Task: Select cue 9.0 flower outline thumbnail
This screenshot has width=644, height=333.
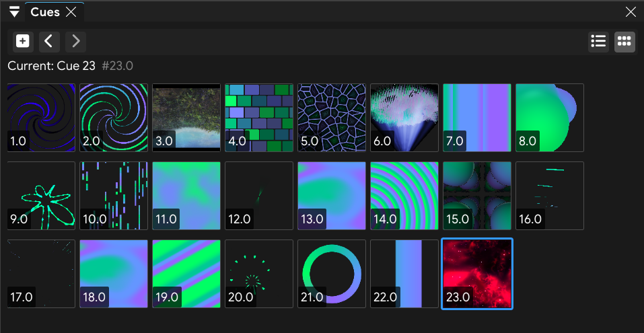Action: [x=41, y=196]
